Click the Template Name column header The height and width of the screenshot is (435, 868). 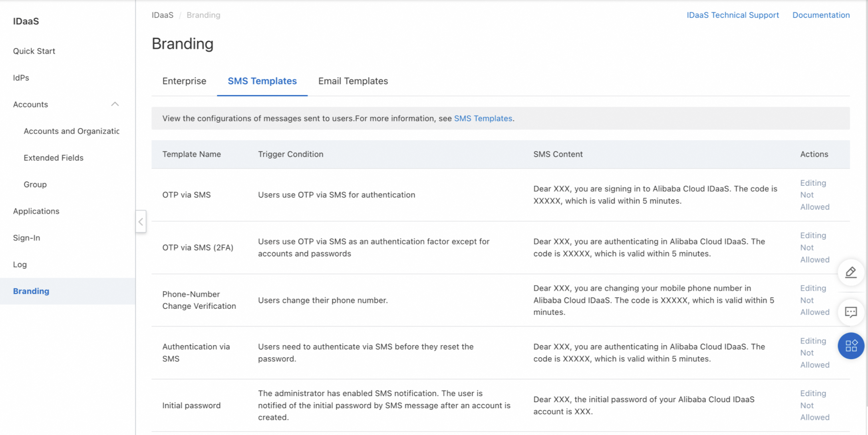(x=191, y=154)
